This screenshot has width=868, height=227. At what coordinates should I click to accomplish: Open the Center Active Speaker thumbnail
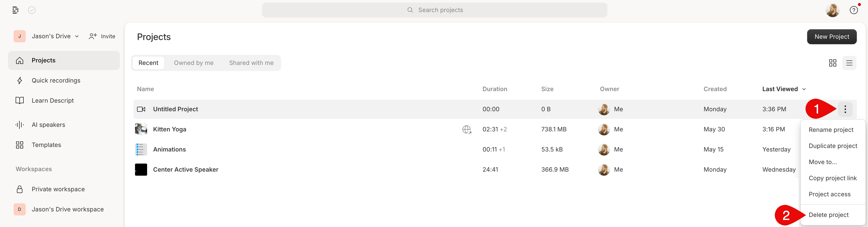141,170
